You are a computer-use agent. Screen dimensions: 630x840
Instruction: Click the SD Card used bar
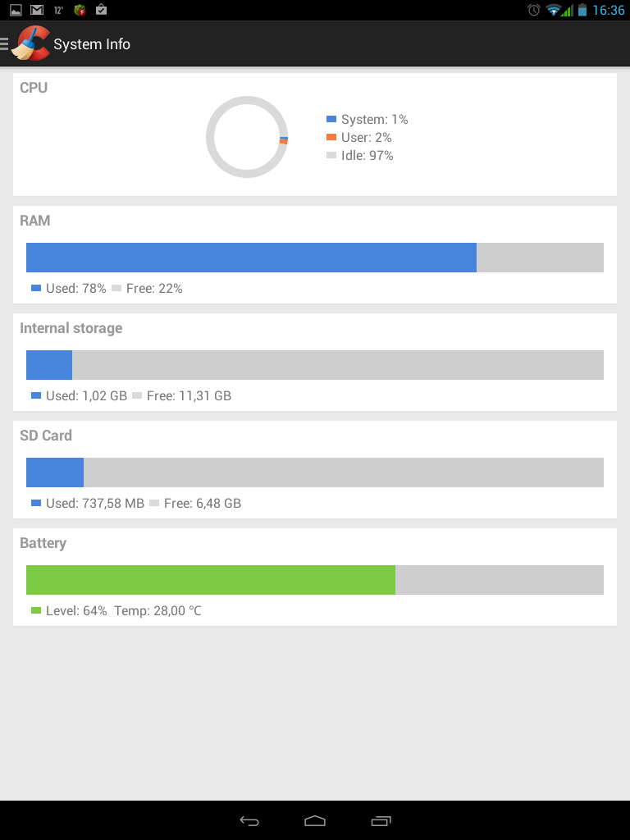point(55,472)
